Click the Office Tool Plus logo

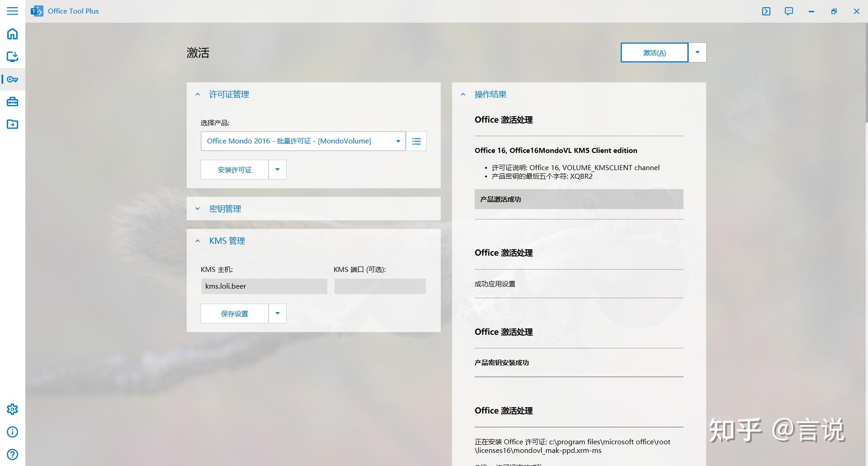click(37, 11)
